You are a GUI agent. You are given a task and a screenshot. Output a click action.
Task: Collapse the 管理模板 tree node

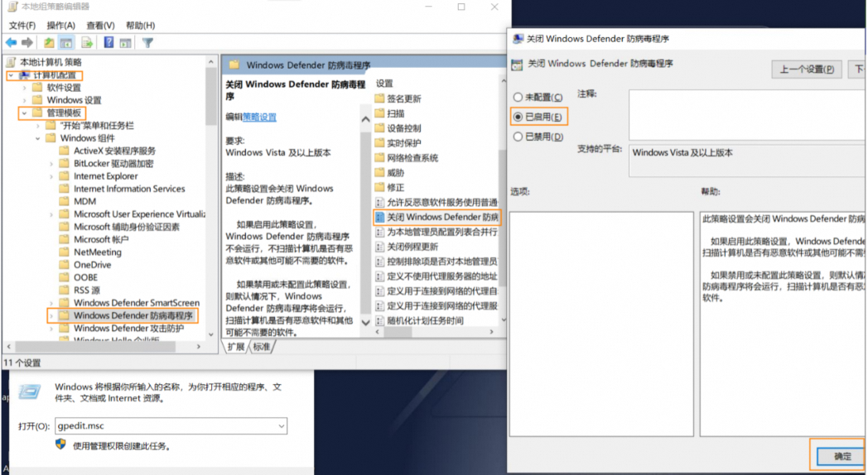[x=24, y=113]
